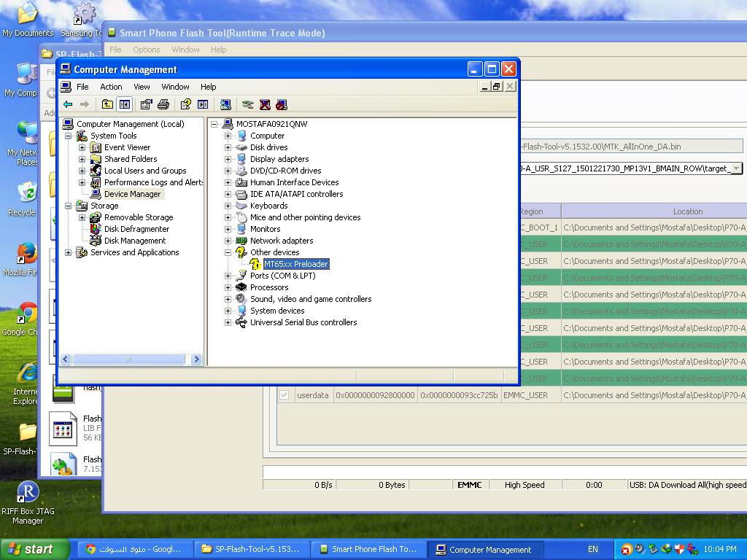Toggle the userdata partition checkbox

tap(284, 395)
